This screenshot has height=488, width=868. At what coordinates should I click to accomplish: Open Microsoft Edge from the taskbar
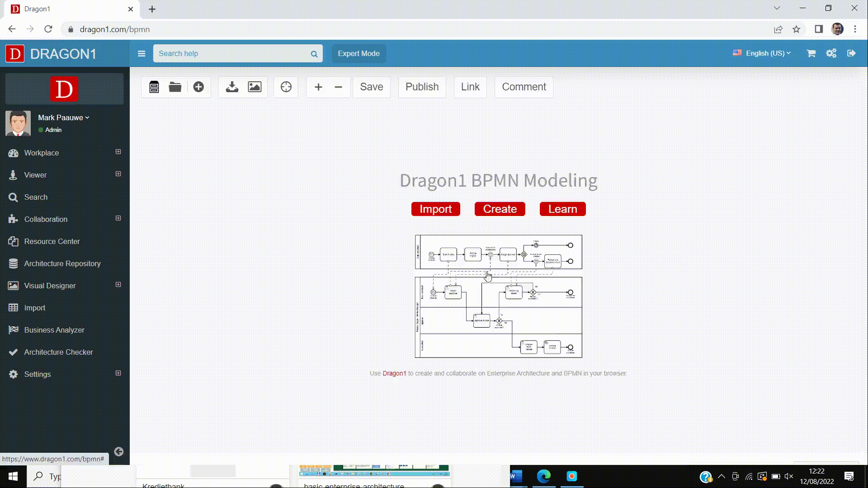[x=544, y=476]
